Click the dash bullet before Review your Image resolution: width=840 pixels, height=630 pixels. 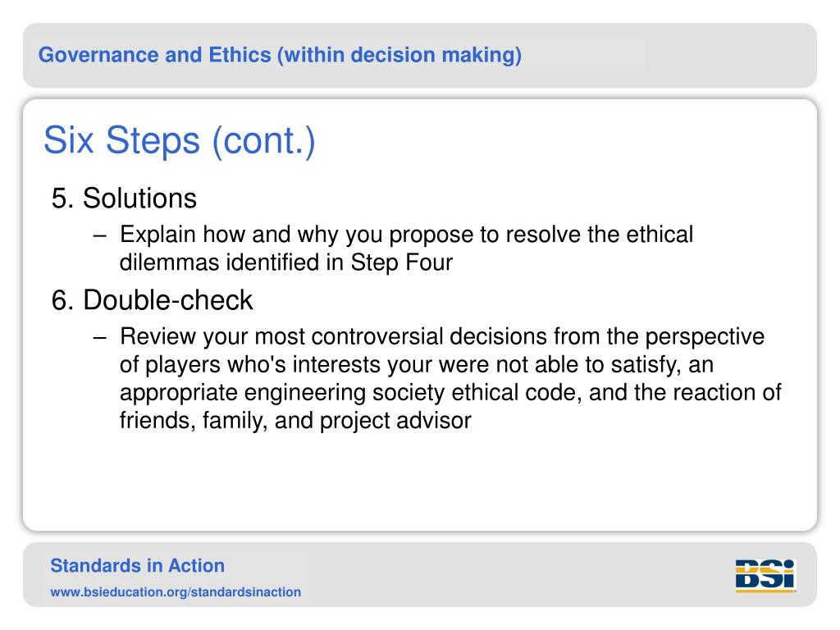pos(99,337)
